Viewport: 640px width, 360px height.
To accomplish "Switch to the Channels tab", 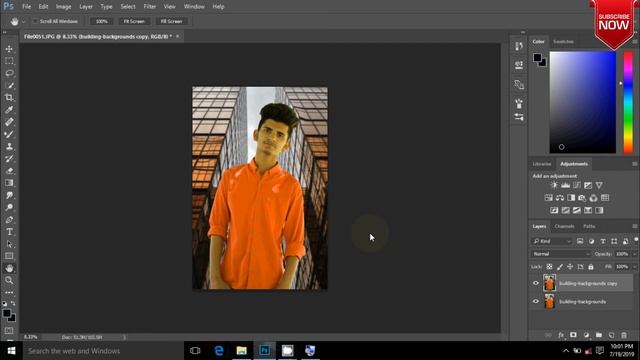I will [x=564, y=226].
